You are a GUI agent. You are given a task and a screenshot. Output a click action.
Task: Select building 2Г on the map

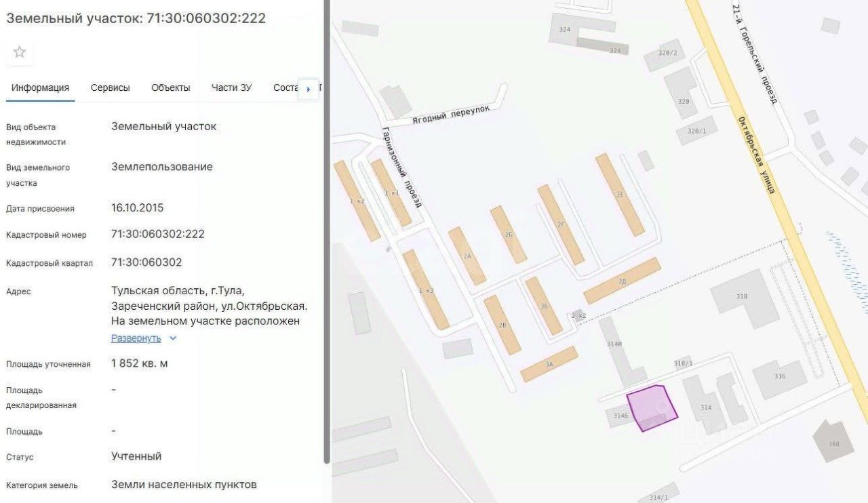tap(561, 224)
